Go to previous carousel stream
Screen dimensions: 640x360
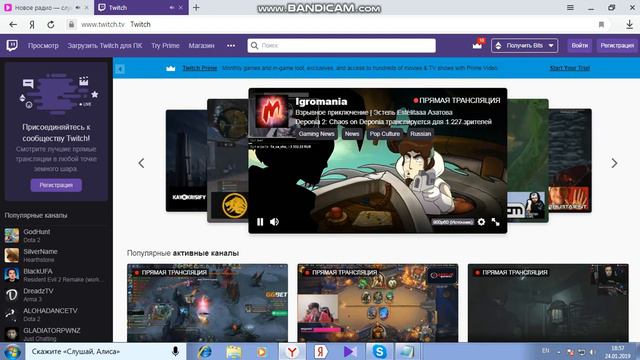pyautogui.click(x=141, y=163)
